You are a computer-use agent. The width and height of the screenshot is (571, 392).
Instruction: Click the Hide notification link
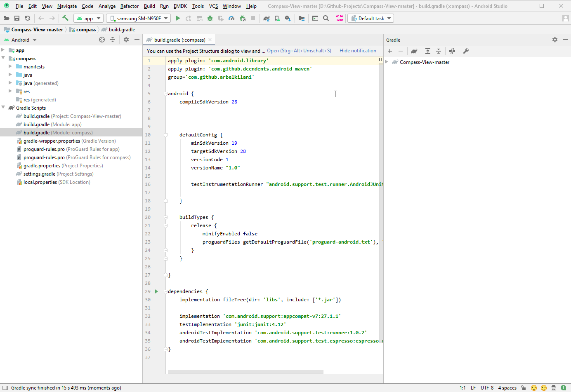tap(358, 51)
